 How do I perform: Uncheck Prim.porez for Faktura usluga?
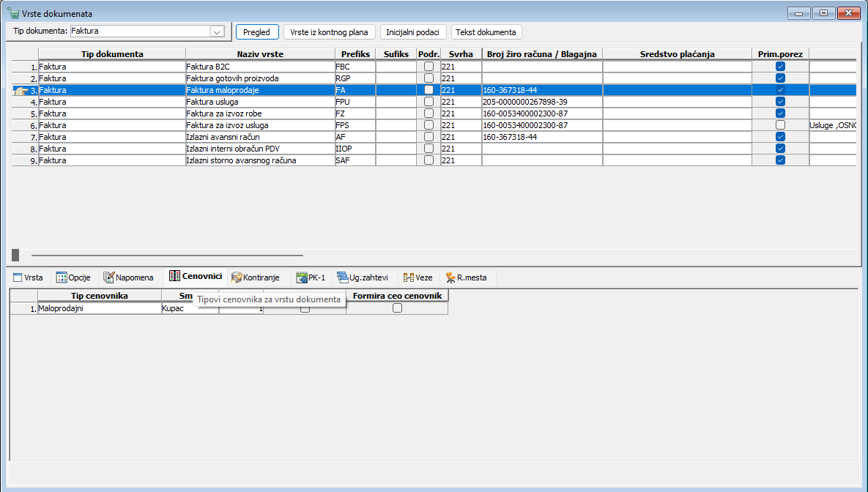point(781,102)
